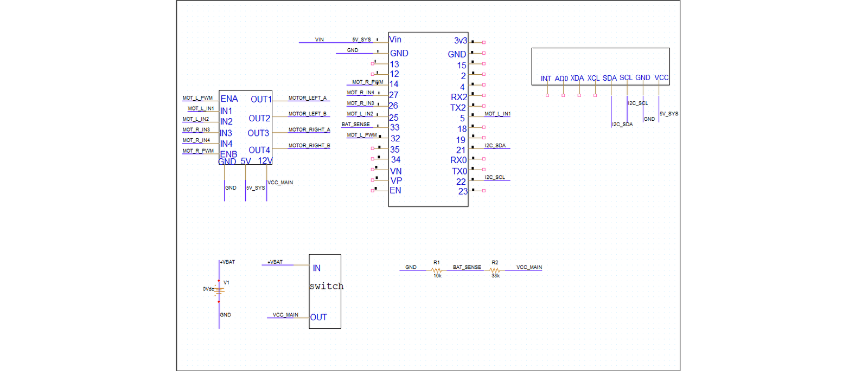
Task: Select the I2C_SCL label beside pin 22
Action: coord(495,178)
